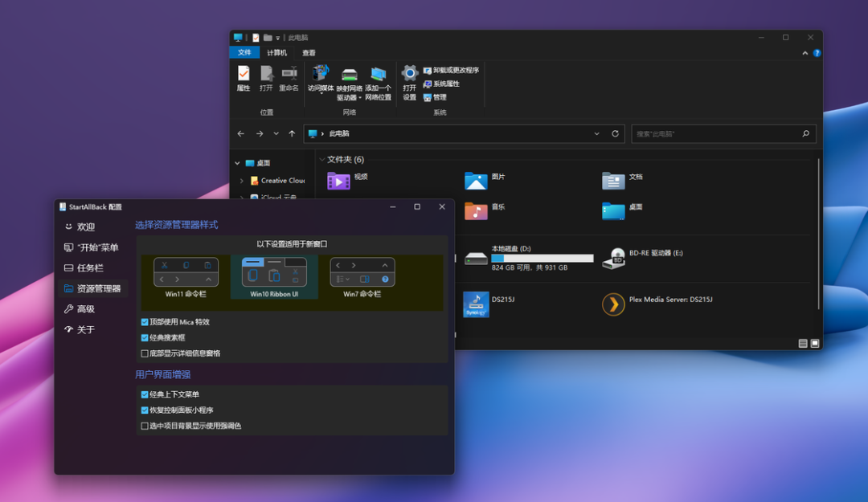This screenshot has height=502, width=868.
Task: Open the 视频 (Videos) folder
Action: (x=339, y=181)
